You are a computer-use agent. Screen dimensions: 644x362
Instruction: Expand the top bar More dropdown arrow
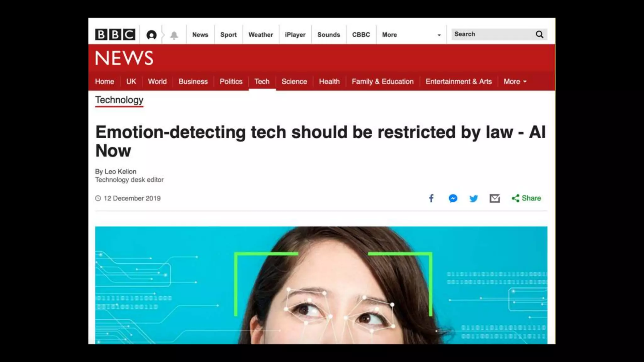pos(439,35)
